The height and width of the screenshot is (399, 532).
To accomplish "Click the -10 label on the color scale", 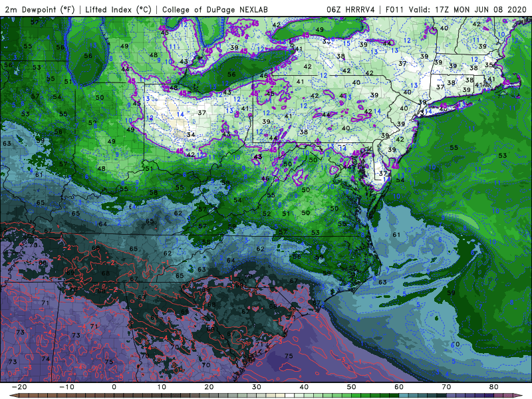I will (x=66, y=386).
